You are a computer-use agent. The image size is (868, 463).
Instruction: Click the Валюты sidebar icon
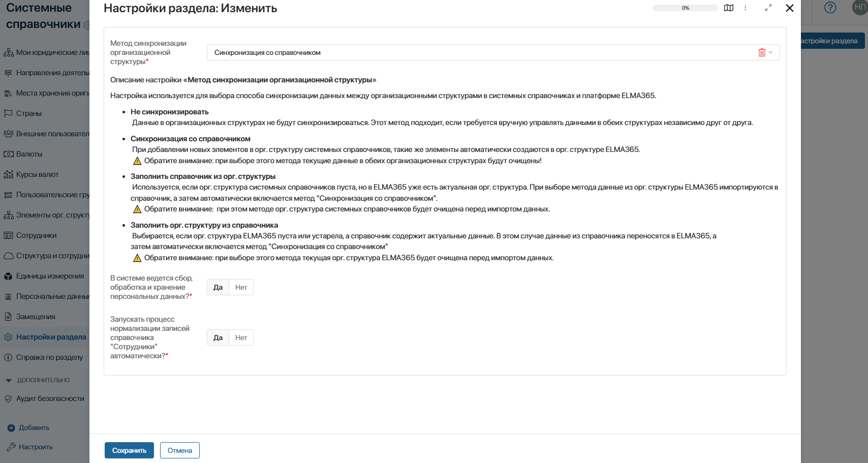click(9, 154)
